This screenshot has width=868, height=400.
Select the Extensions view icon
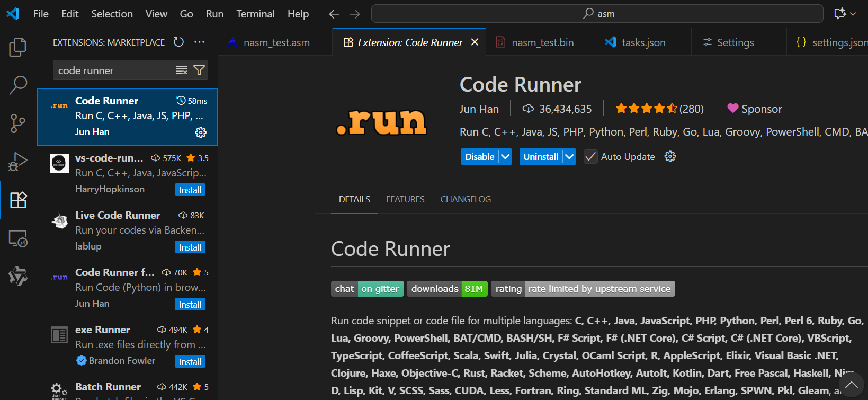(18, 200)
